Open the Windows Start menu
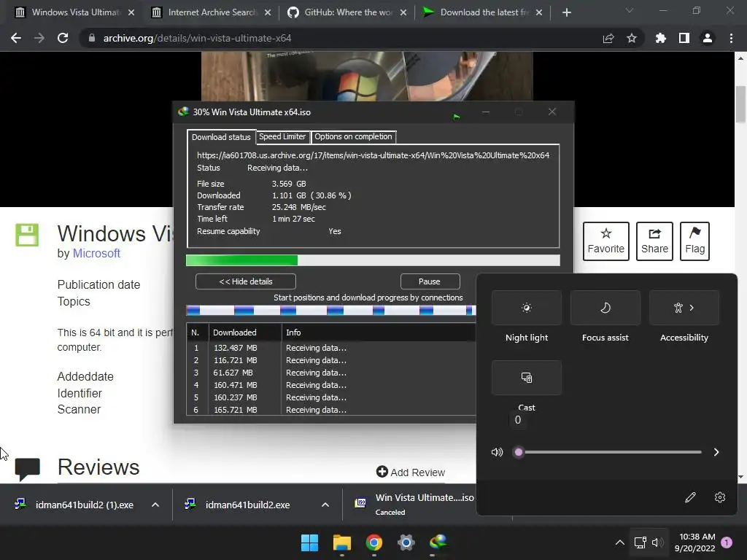This screenshot has height=560, width=747. click(309, 542)
